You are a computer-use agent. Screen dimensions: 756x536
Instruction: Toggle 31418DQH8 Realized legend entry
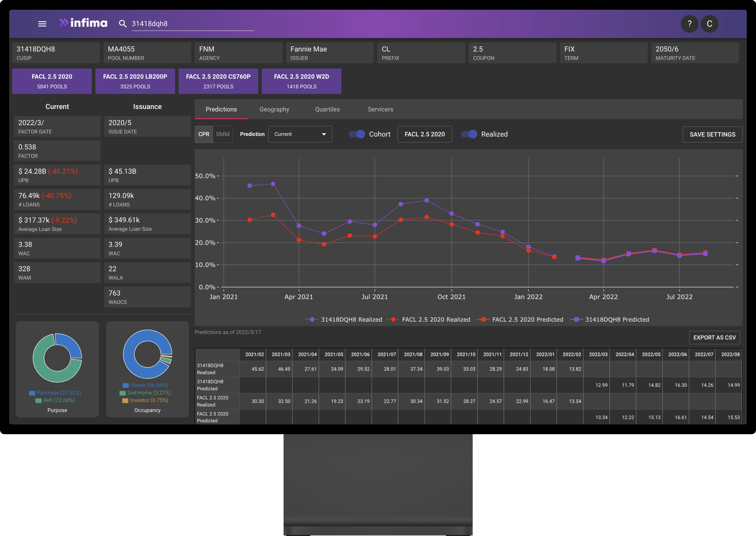pos(343,320)
